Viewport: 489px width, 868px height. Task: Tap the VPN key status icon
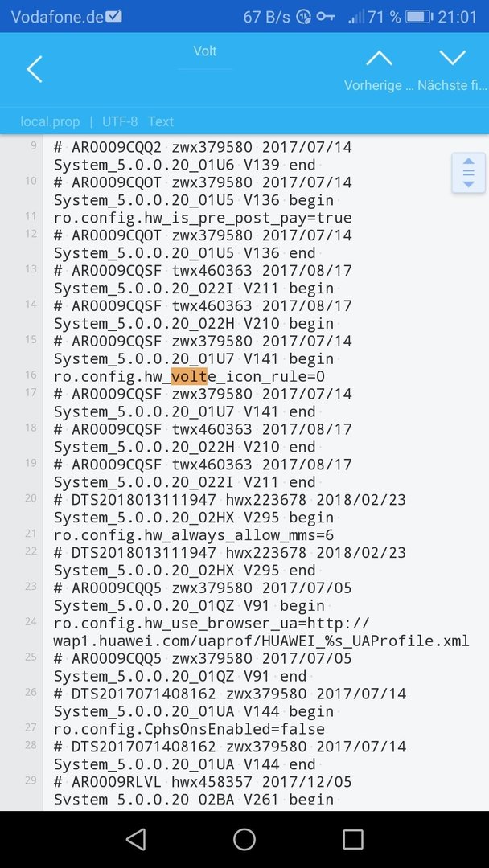pos(326,17)
